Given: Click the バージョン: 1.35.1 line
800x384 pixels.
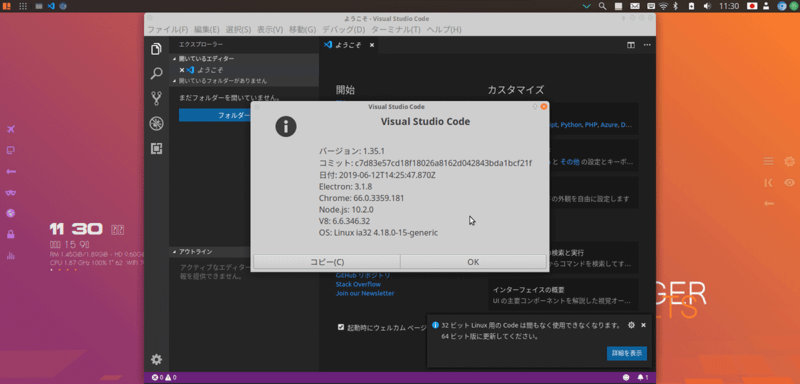Looking at the screenshot, I should click(352, 151).
